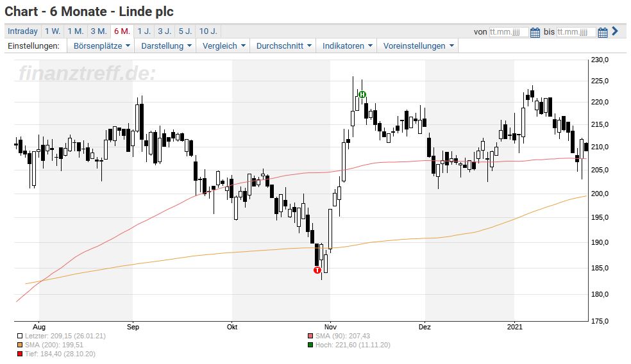Click the green Hoch legend swatch

click(x=310, y=345)
